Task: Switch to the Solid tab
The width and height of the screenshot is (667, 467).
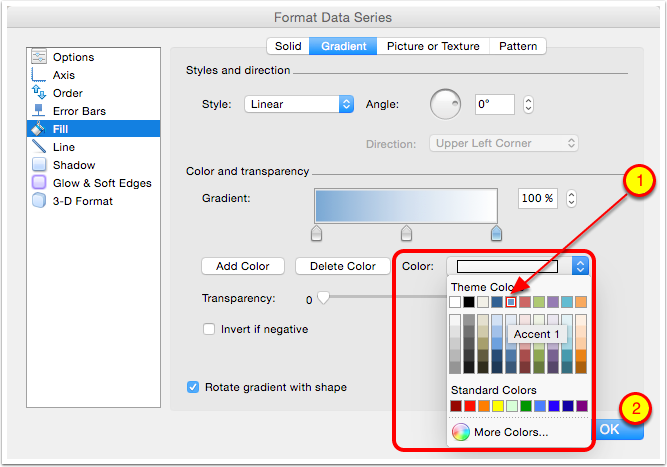Action: point(288,46)
